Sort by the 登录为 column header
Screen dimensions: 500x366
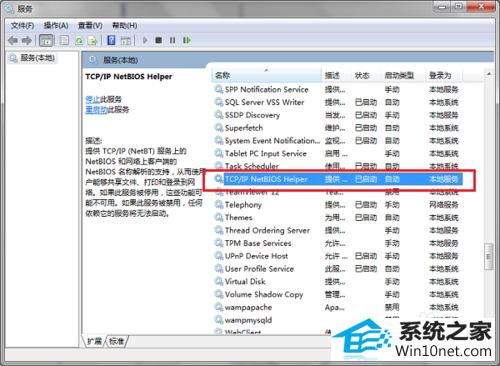coord(444,75)
